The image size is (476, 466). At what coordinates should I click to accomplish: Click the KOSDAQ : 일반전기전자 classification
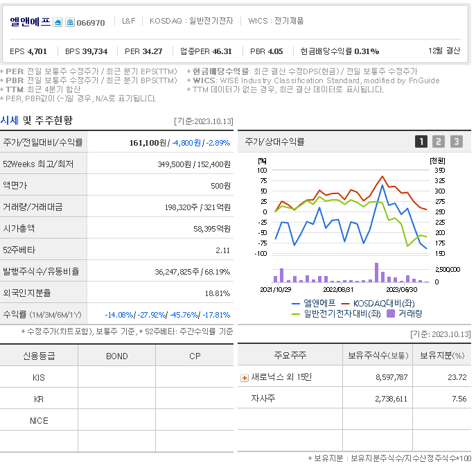(x=191, y=21)
